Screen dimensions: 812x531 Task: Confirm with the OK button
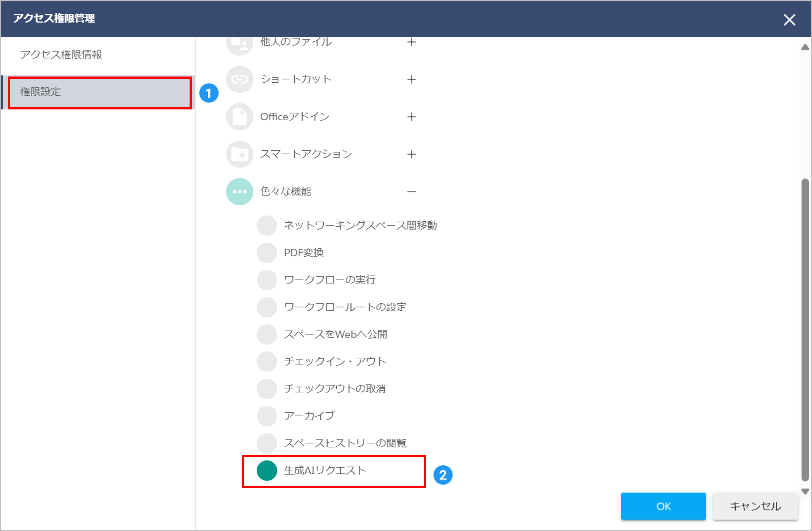[663, 506]
